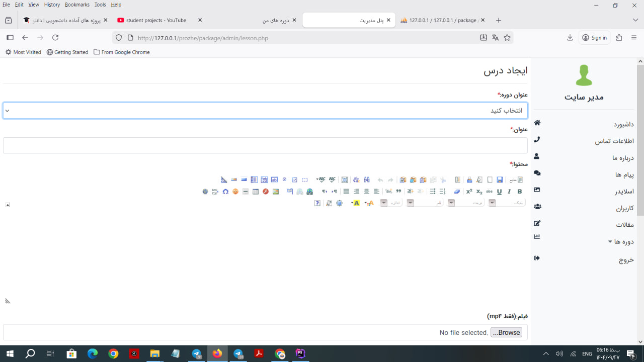This screenshot has width=644, height=362.
Task: Switch to the student projects YouTube tab
Action: coord(156,21)
